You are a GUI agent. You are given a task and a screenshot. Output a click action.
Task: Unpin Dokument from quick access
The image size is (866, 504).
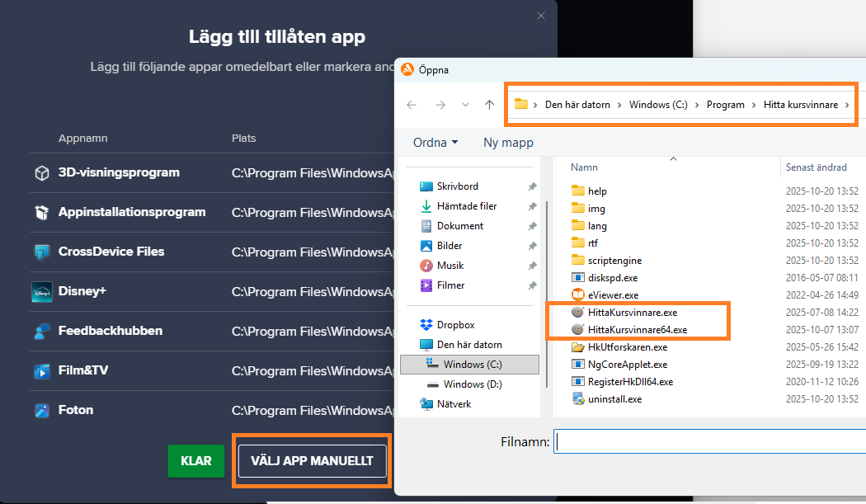click(x=532, y=225)
